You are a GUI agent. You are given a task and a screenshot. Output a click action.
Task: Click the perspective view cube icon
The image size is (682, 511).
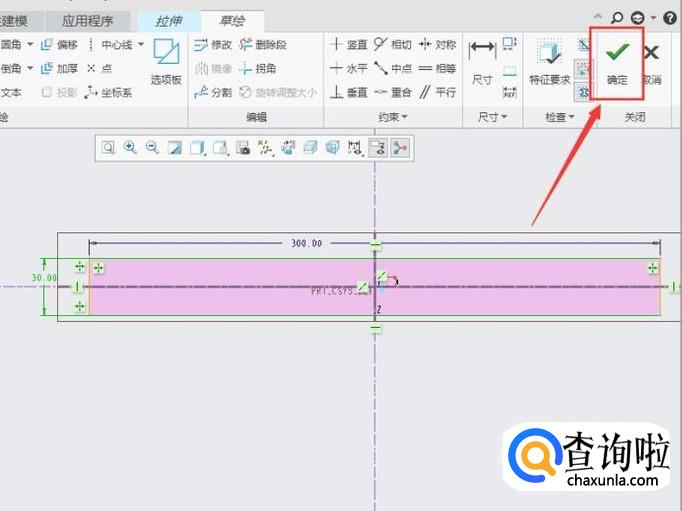pos(332,148)
